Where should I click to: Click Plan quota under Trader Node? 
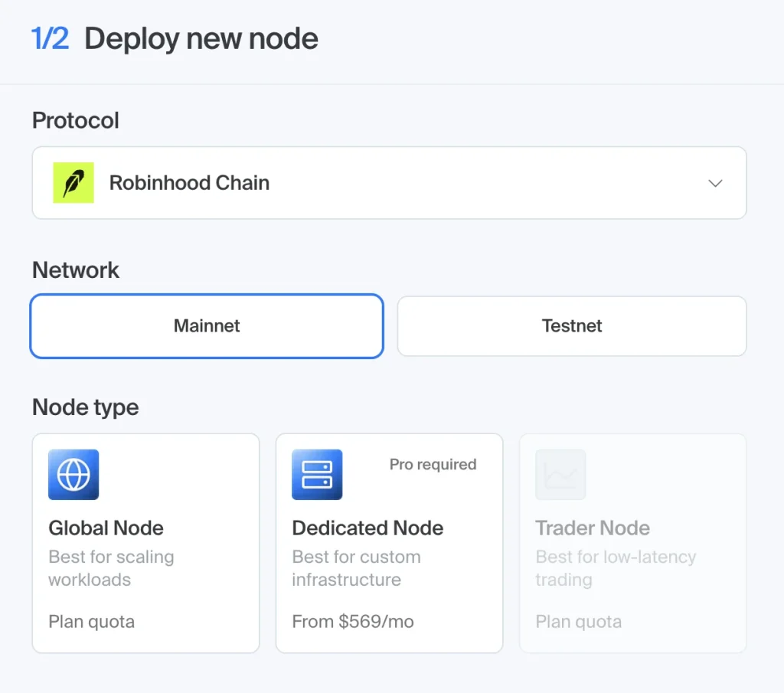point(579,622)
